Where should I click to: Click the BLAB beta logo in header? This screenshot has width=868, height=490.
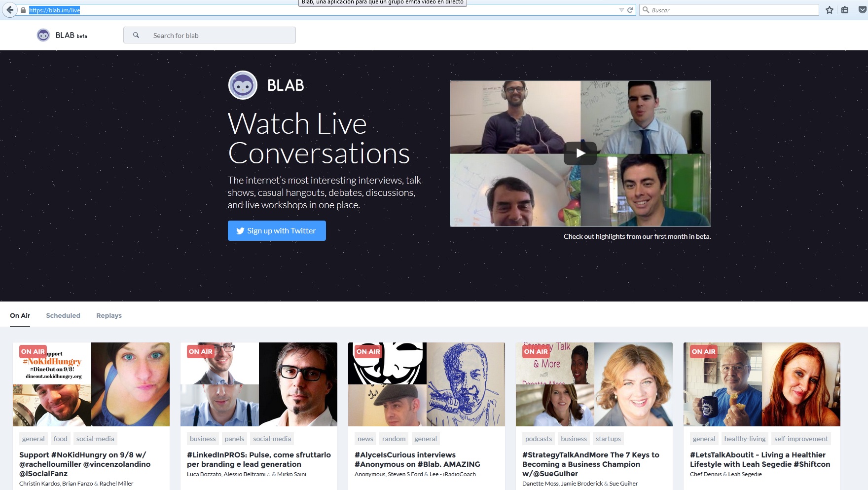[62, 35]
